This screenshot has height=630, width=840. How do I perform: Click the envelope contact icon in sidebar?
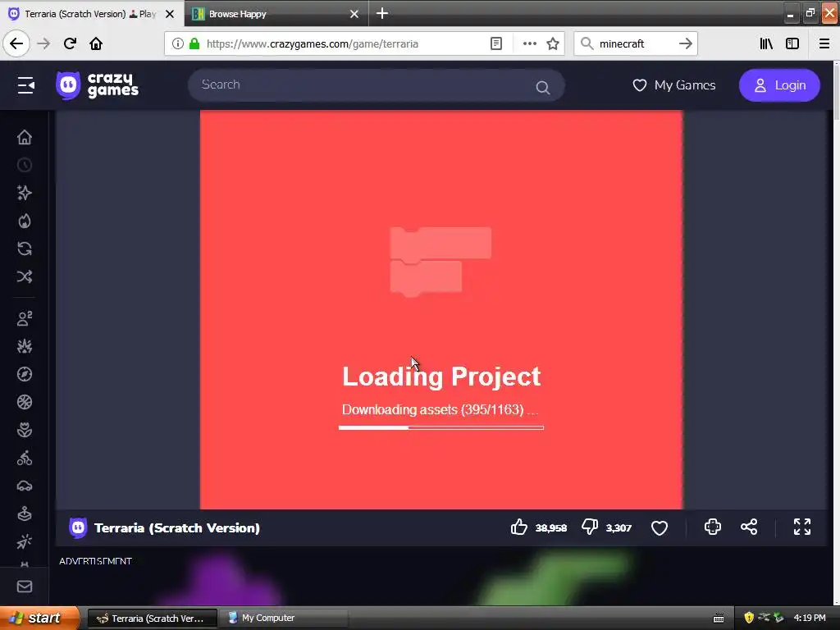pyautogui.click(x=25, y=587)
